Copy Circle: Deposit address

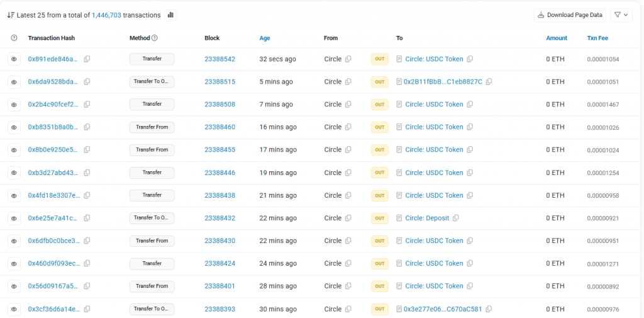[456, 218]
